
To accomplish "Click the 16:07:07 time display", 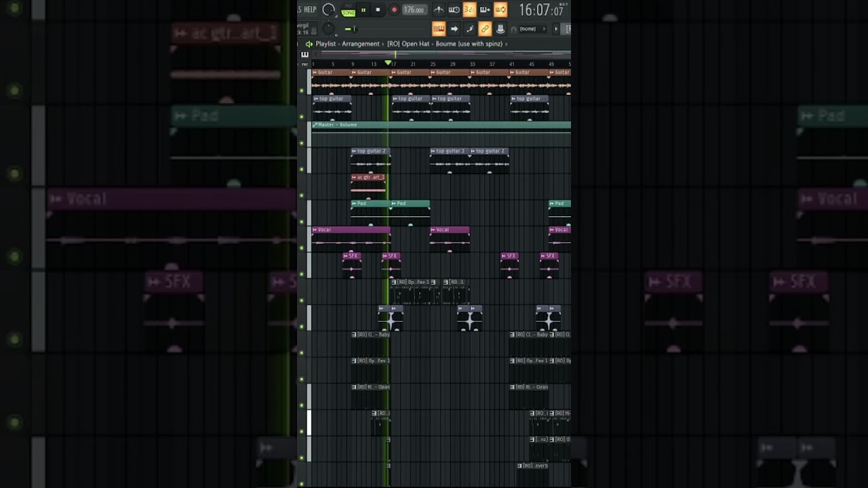I will point(541,10).
